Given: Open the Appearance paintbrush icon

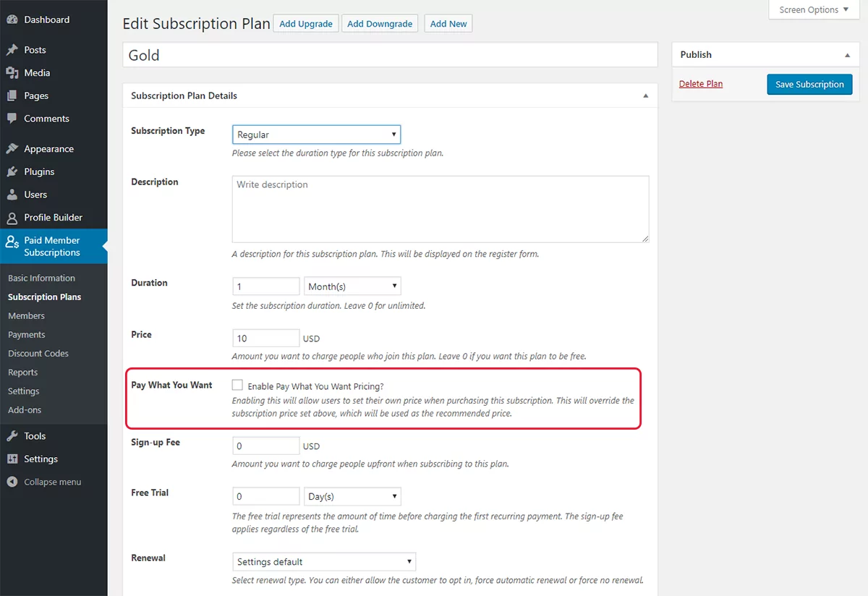Looking at the screenshot, I should point(12,149).
